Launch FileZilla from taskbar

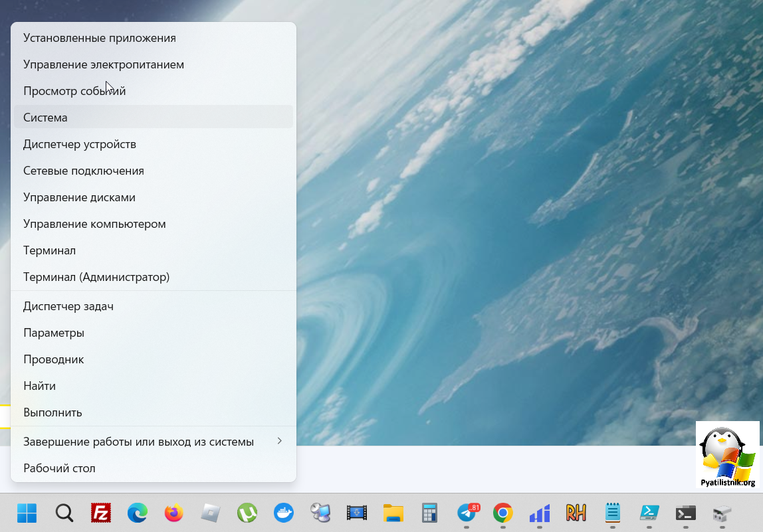[x=101, y=513]
